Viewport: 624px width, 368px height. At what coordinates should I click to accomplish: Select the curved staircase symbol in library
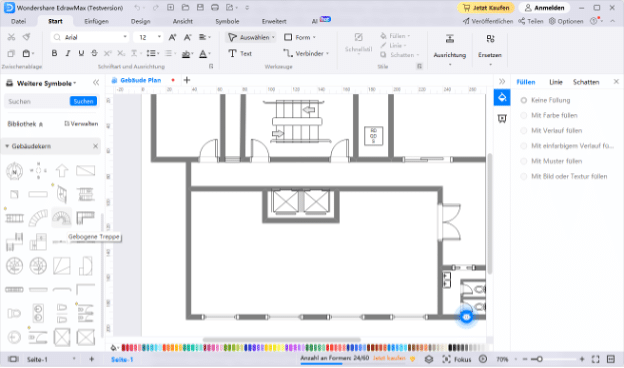click(x=62, y=218)
